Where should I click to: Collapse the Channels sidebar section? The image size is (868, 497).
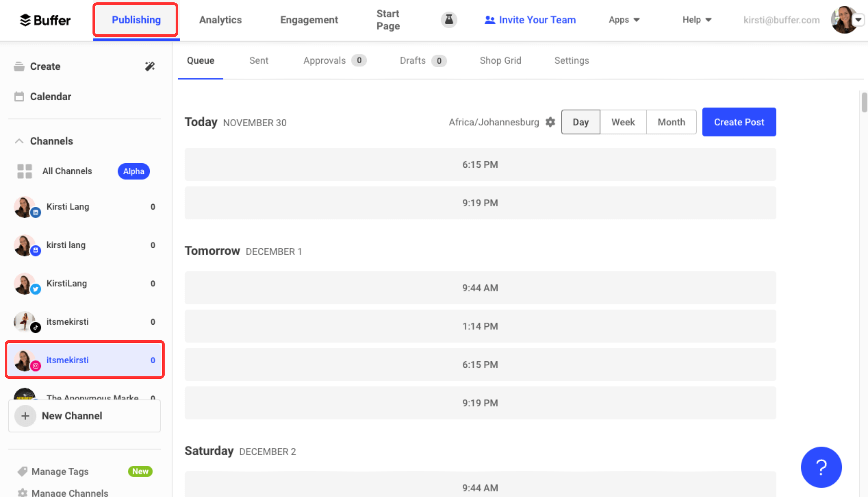[x=18, y=141]
